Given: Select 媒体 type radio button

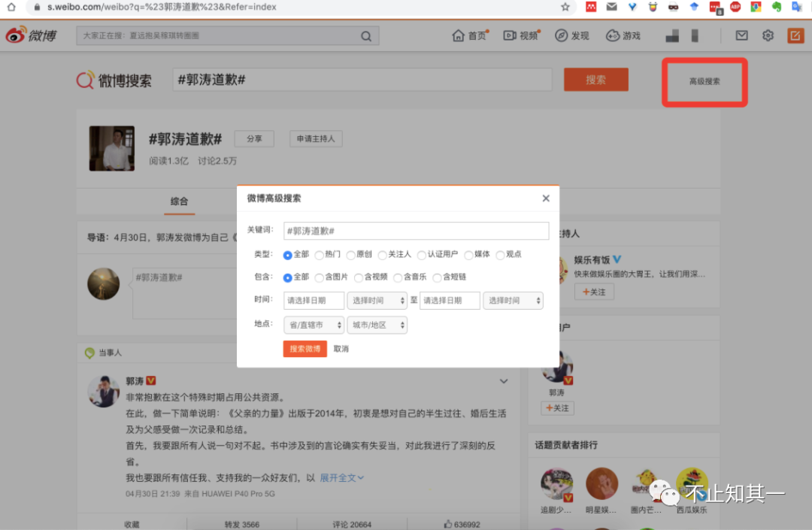Looking at the screenshot, I should pyautogui.click(x=468, y=255).
